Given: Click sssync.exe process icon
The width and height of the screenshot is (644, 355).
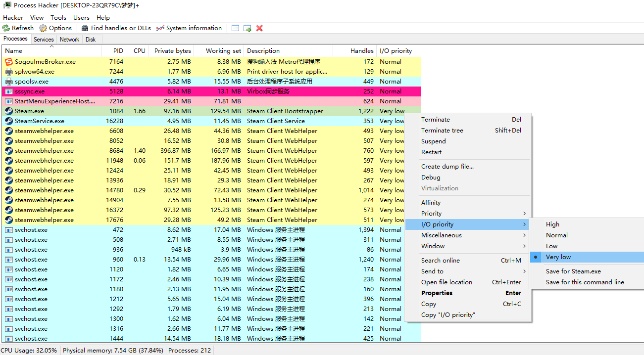Looking at the screenshot, I should point(9,91).
